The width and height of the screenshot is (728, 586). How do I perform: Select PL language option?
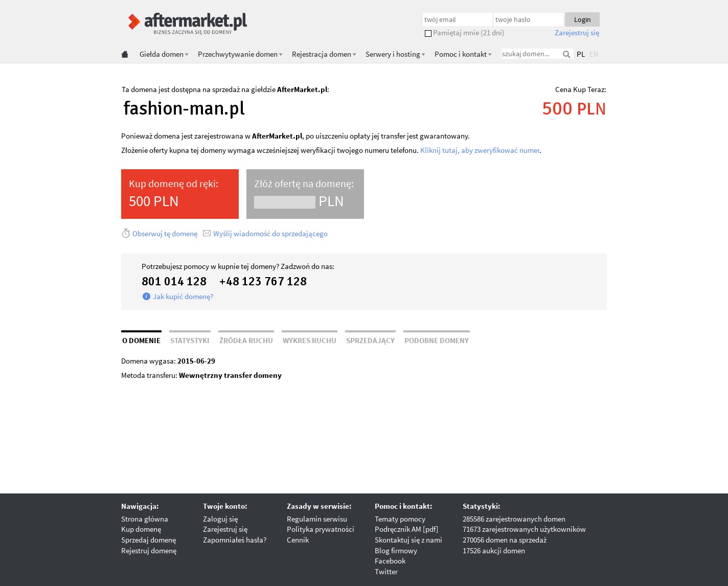[581, 54]
